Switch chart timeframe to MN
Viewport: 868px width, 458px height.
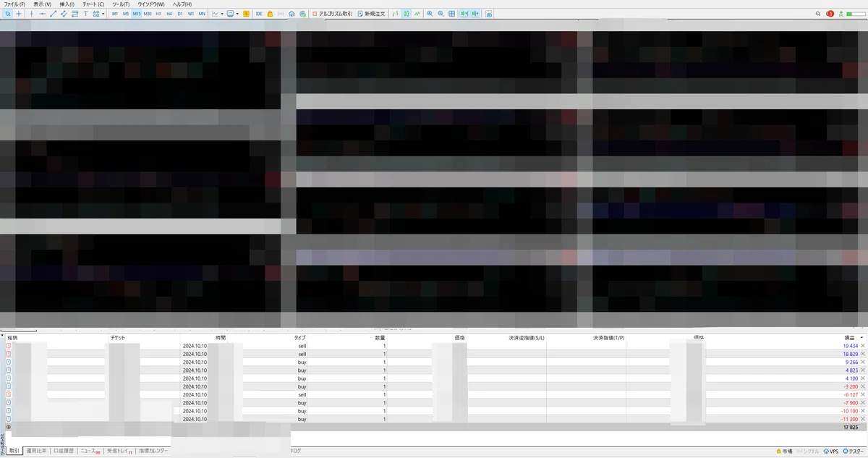point(202,14)
